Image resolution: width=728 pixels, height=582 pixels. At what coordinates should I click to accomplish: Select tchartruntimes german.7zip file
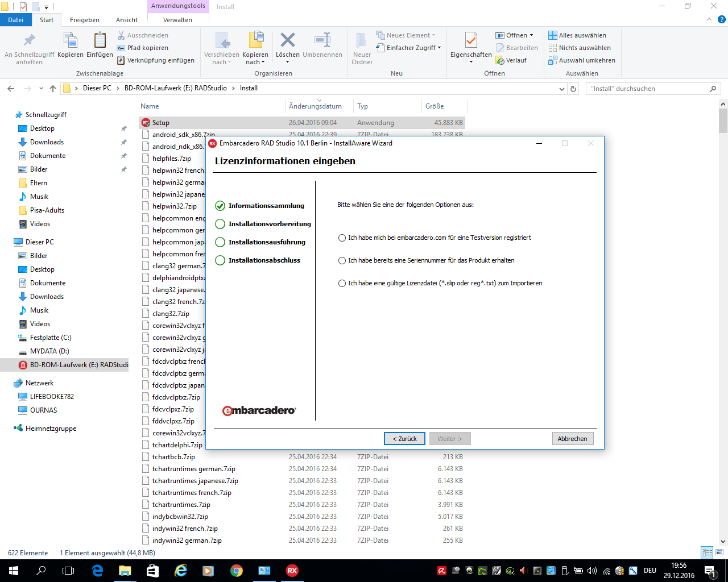[x=193, y=469]
